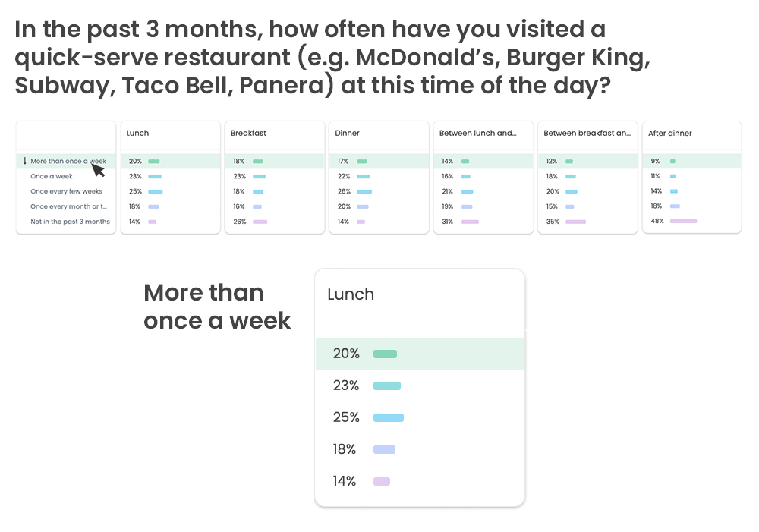Click the Lunch title of the enlarged card
Image resolution: width=759 pixels, height=532 pixels.
(x=351, y=294)
